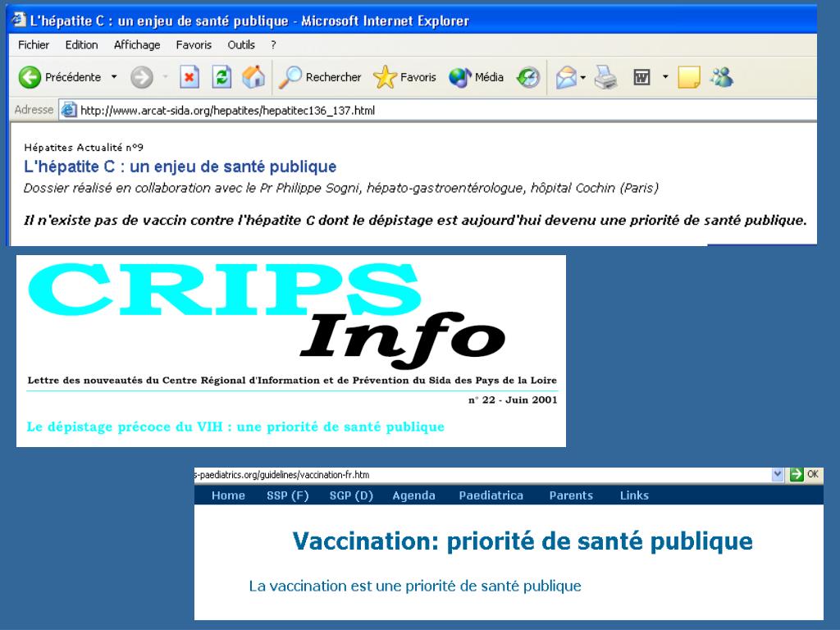Open the Outils menu
840x630 pixels.
[241, 45]
